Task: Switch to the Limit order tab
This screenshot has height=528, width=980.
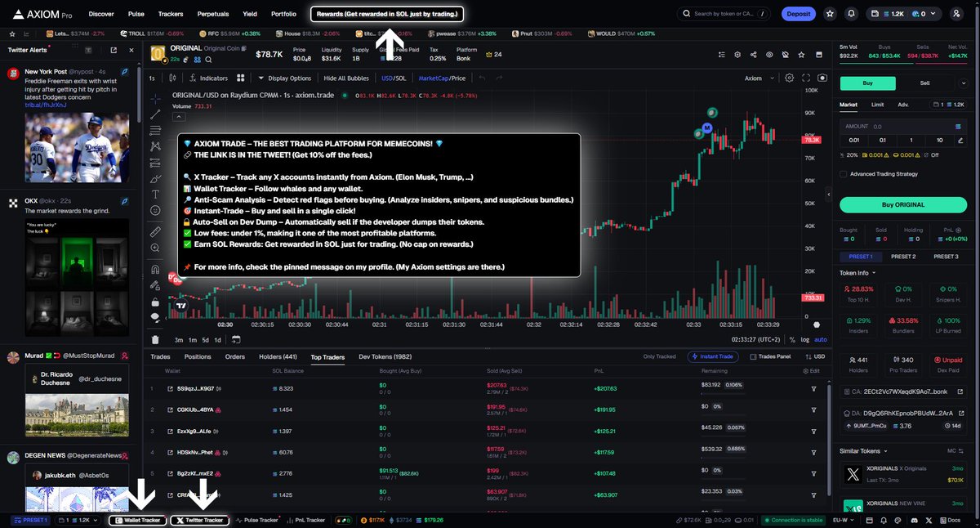Action: [x=877, y=105]
